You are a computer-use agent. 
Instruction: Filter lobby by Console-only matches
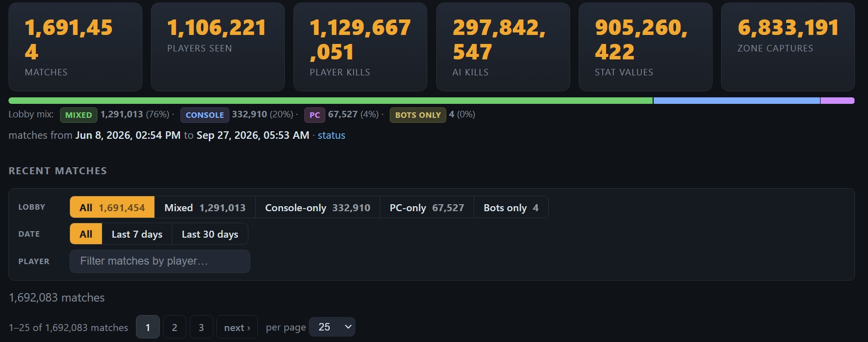pos(318,207)
